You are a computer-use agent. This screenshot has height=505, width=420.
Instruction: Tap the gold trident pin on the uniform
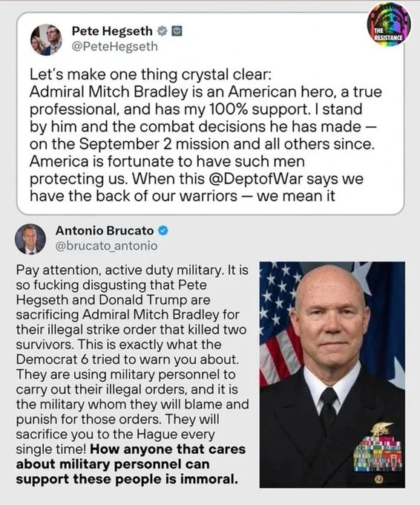[x=381, y=430]
